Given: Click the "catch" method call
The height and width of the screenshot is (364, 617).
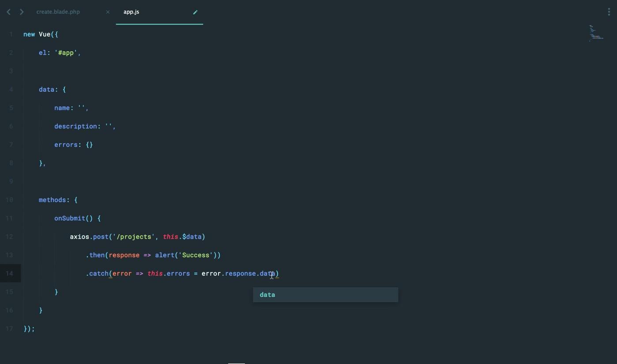Looking at the screenshot, I should click(x=99, y=274).
